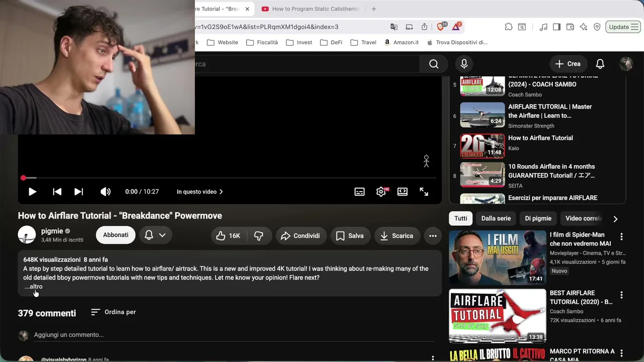Screen dimensions: 644x362
Task: Open YouTube notifications bell
Action: point(600,64)
